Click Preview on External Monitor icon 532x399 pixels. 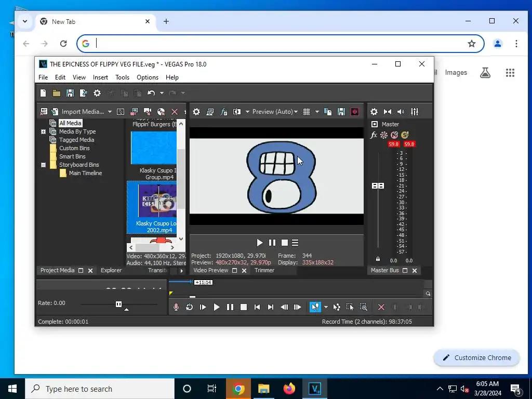coord(210,112)
